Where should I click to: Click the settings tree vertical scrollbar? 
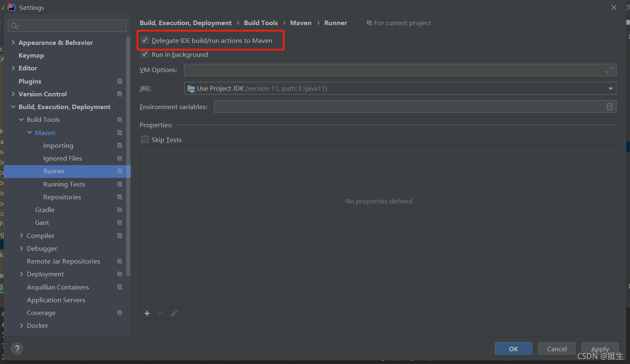pos(128,156)
